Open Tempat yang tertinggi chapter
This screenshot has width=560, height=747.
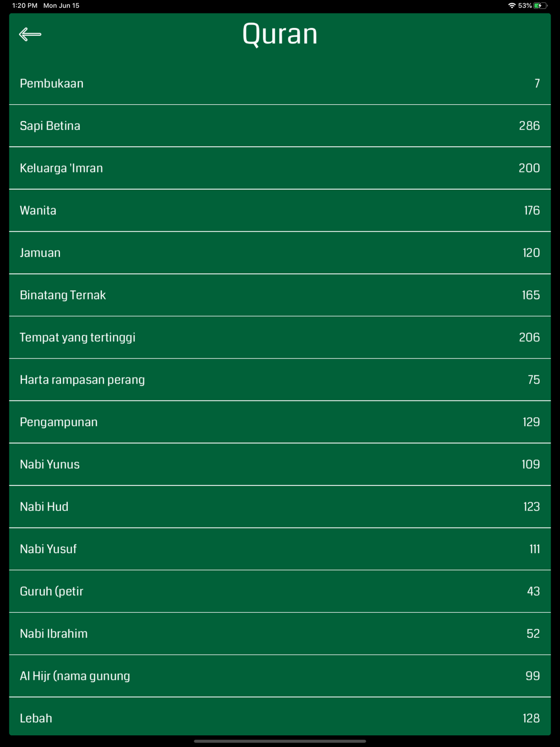(280, 338)
